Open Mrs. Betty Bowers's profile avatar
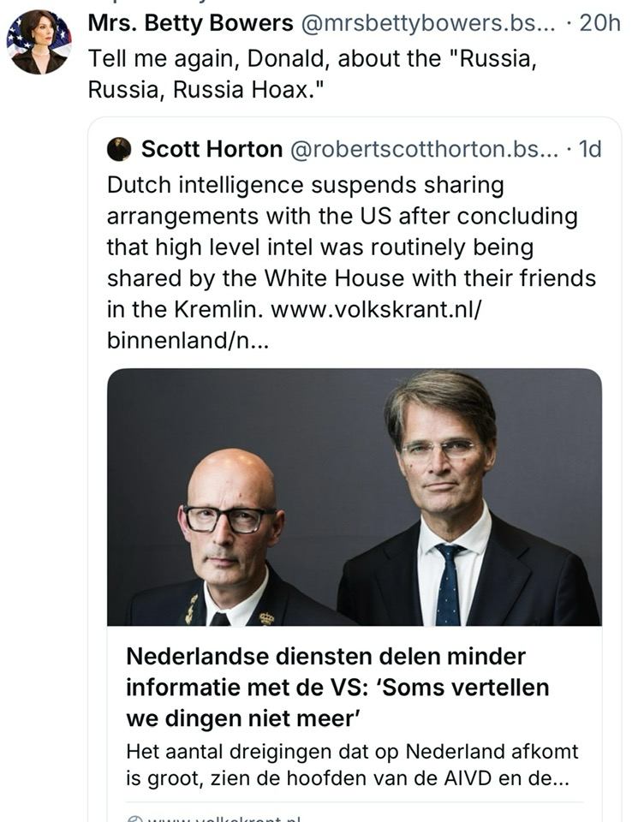Image resolution: width=644 pixels, height=822 pixels. [38, 38]
